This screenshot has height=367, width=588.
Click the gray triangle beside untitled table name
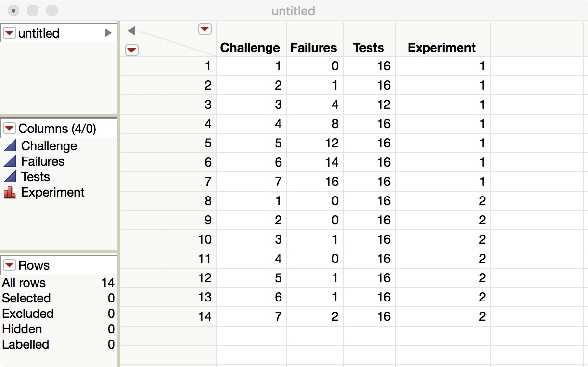108,33
